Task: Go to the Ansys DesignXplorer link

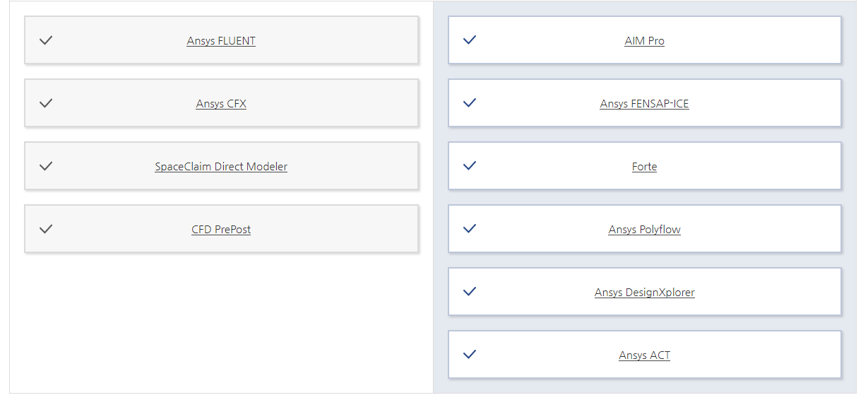Action: click(x=644, y=293)
